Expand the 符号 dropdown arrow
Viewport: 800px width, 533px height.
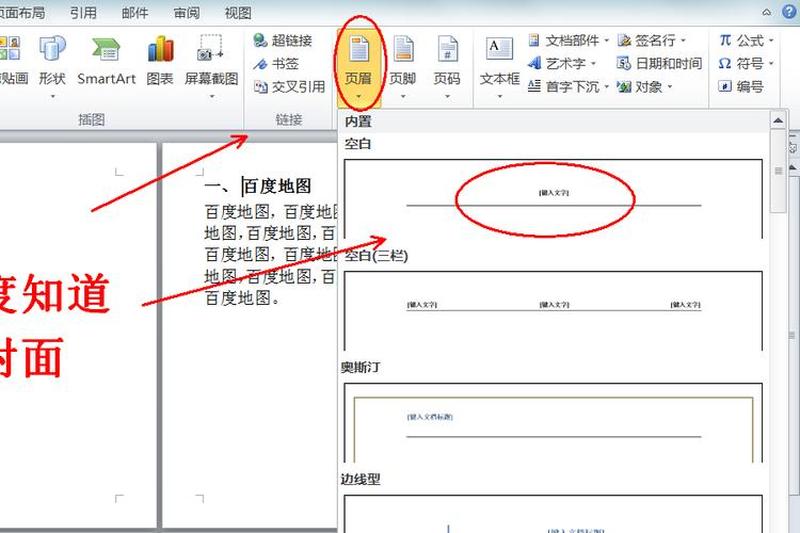(771, 64)
